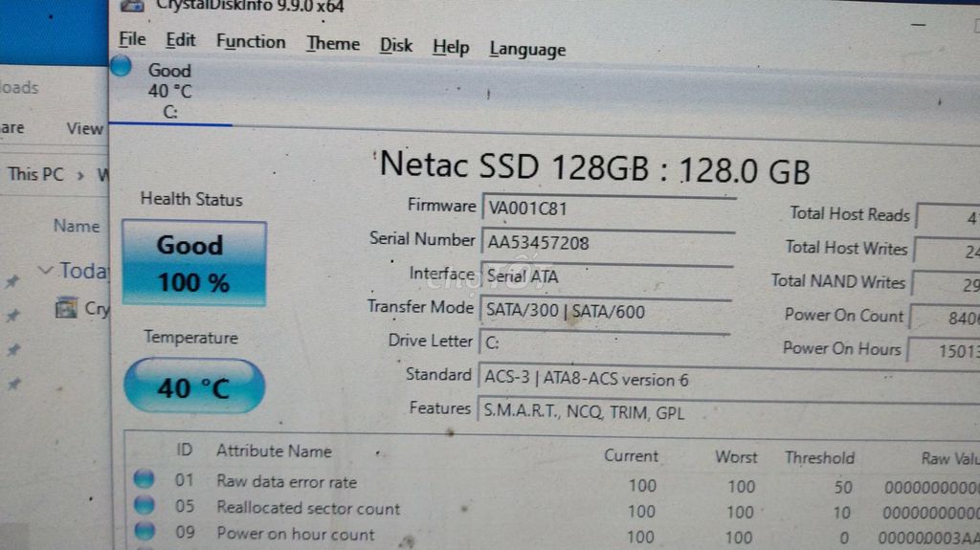This screenshot has height=550, width=980.
Task: Click the first pin icon in Explorer sidebar
Action: pos(11,282)
